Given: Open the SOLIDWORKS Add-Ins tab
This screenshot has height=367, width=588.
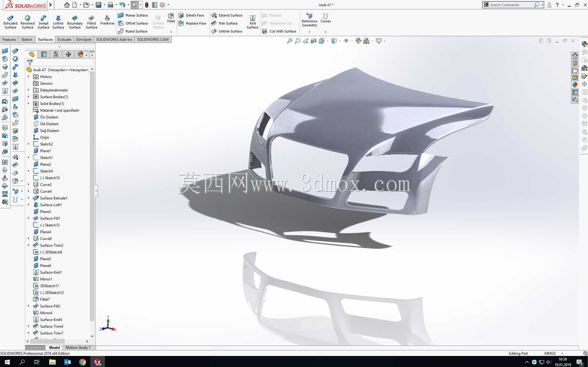Looking at the screenshot, I should (x=114, y=39).
